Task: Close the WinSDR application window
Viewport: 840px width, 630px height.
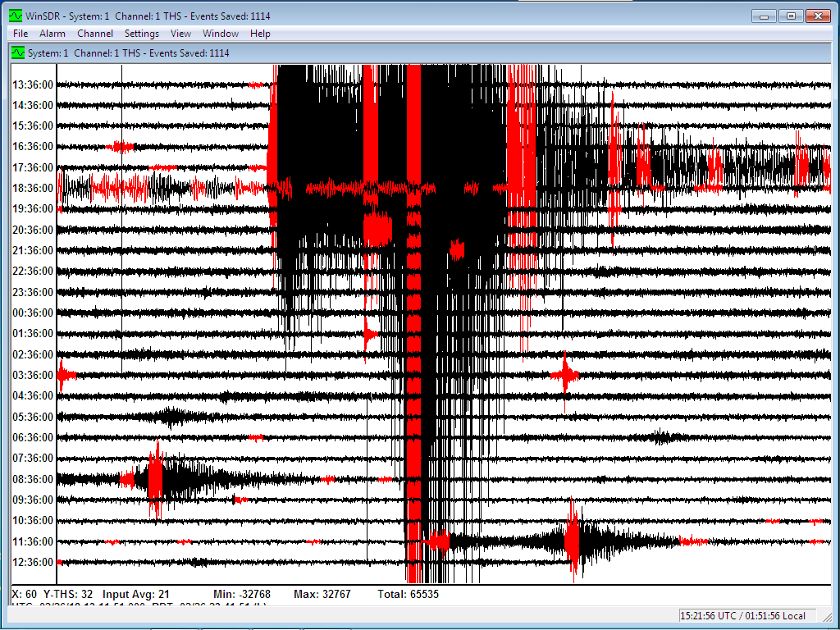Action: [818, 16]
